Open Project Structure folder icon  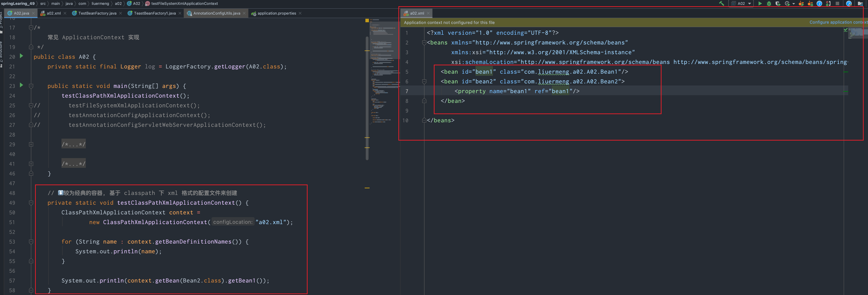860,3
